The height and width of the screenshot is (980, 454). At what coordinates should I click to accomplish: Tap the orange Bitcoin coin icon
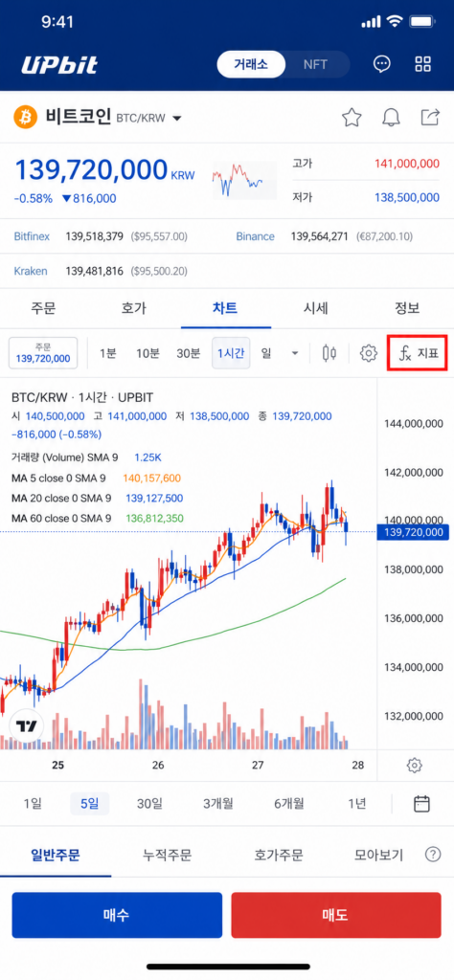pos(26,117)
